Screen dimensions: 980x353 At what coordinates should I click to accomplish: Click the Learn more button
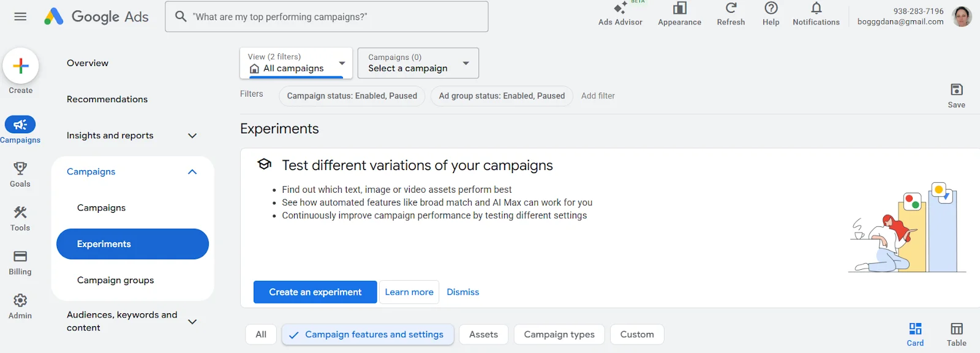(409, 292)
